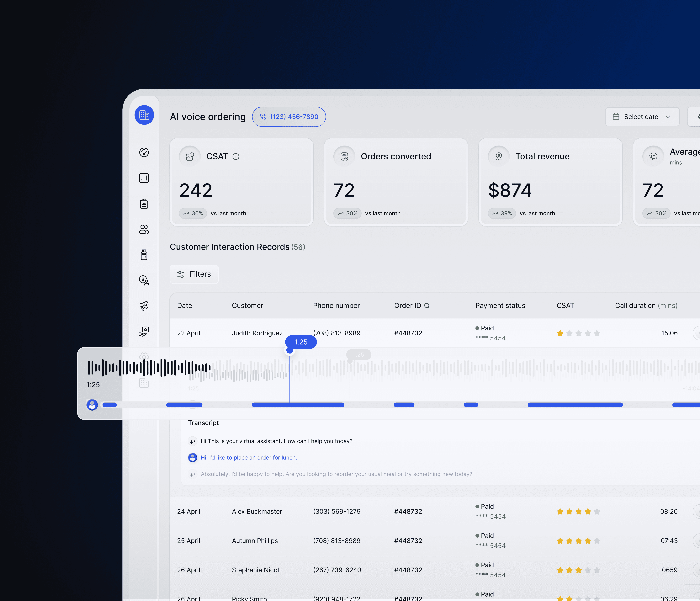Click the blue building logo icon
The image size is (700, 601).
tap(144, 115)
